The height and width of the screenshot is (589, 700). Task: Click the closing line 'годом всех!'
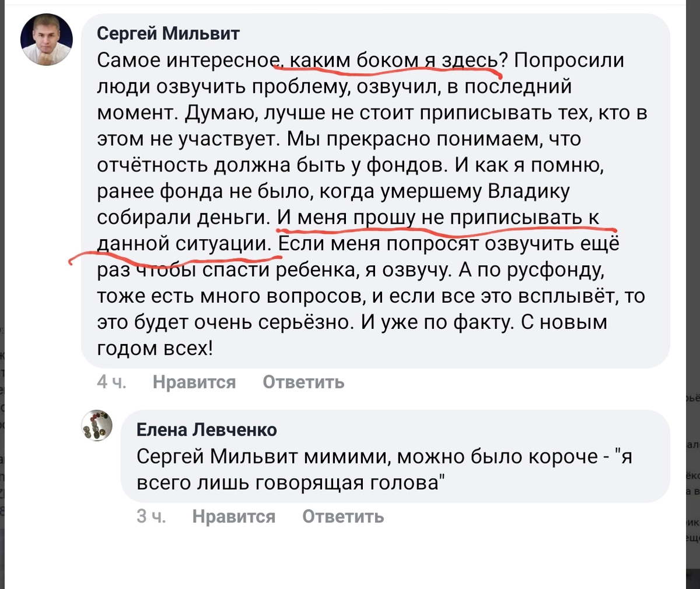click(x=155, y=348)
